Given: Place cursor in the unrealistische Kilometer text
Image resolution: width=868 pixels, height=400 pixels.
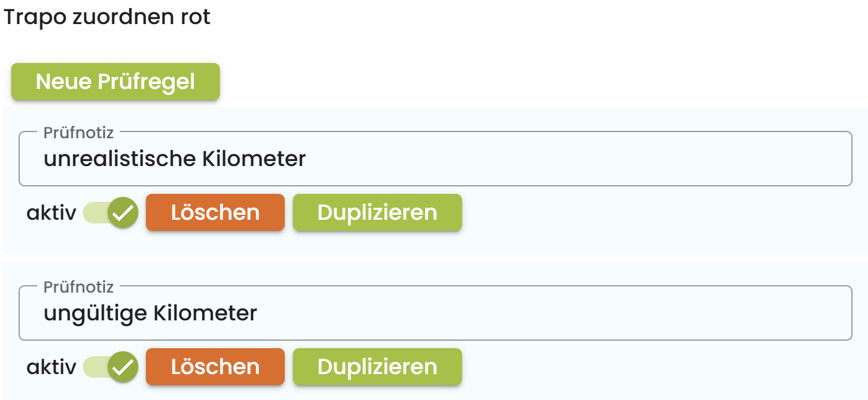Looking at the screenshot, I should tap(174, 159).
